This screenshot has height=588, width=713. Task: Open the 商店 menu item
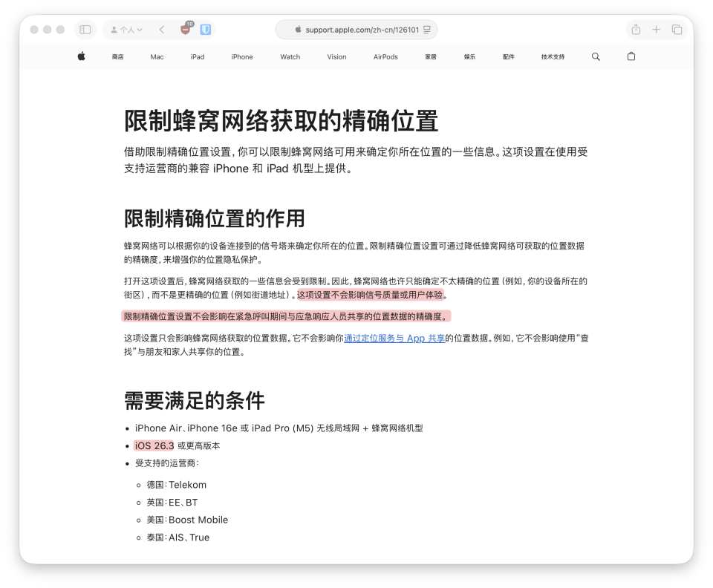tap(118, 57)
